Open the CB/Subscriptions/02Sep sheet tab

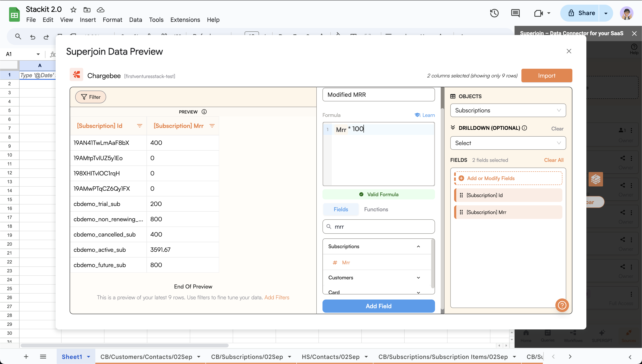tap(247, 357)
